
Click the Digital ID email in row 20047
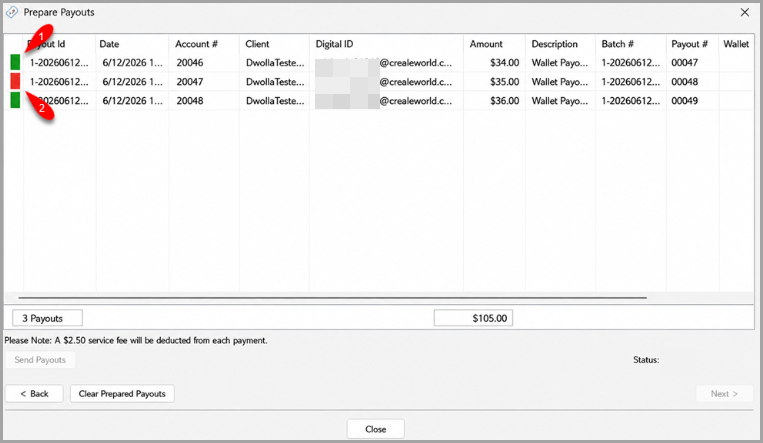383,81
